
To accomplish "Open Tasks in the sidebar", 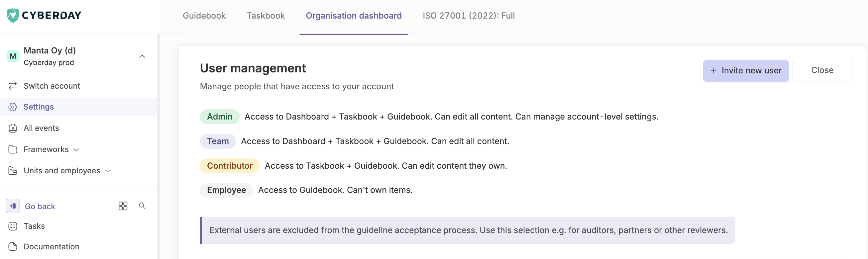I will coord(34,226).
